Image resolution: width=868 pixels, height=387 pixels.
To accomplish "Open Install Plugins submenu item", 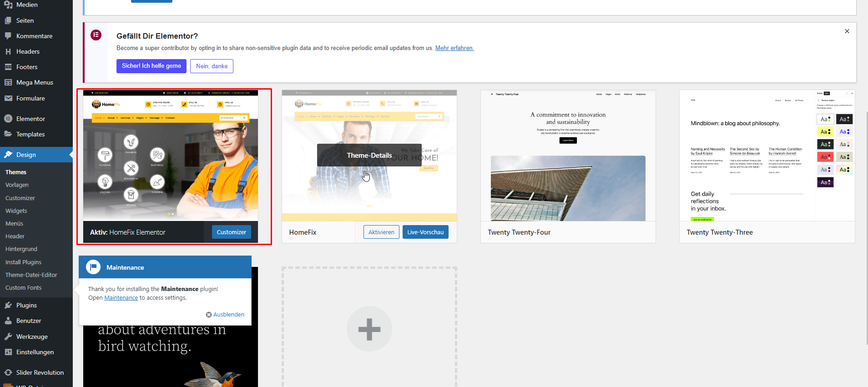I will 23,262.
